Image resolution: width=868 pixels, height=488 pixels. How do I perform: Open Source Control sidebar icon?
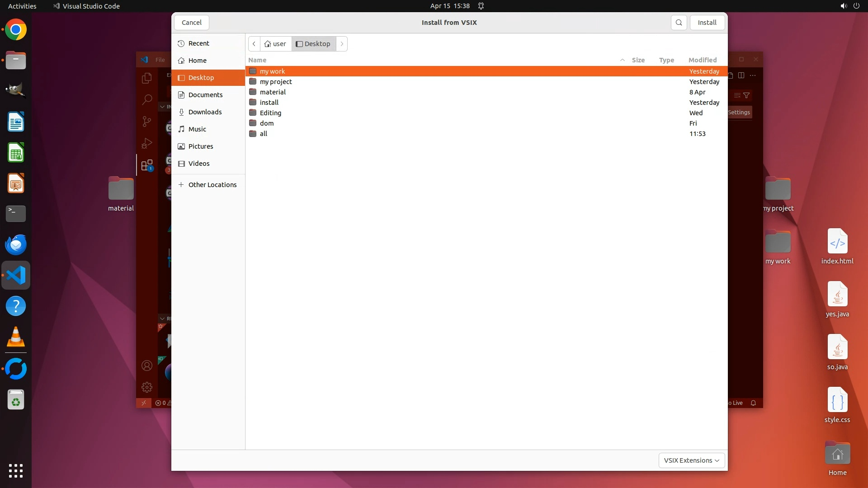146,121
